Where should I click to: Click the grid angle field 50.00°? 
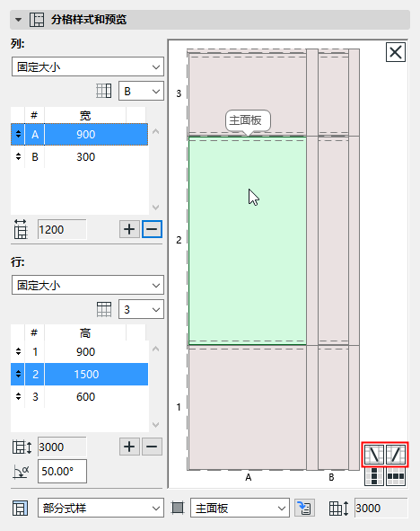click(62, 471)
